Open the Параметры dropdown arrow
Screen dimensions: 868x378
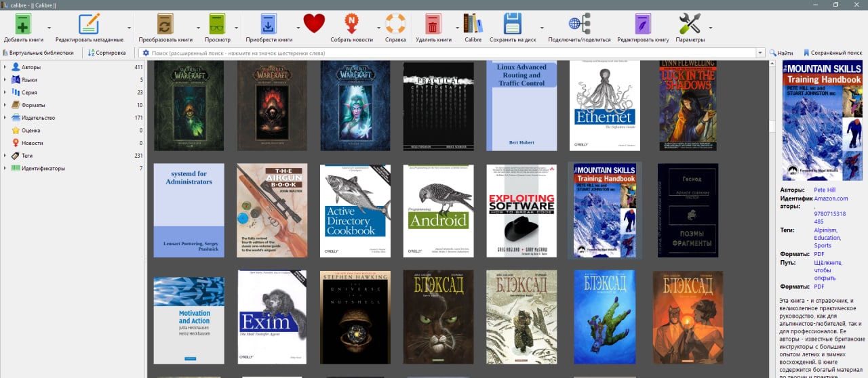point(711,28)
